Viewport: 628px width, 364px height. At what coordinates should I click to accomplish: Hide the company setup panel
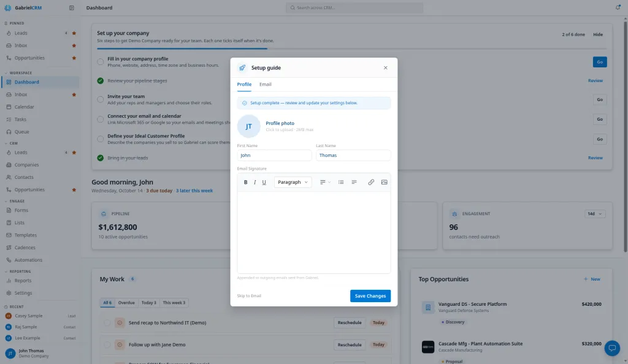click(597, 34)
